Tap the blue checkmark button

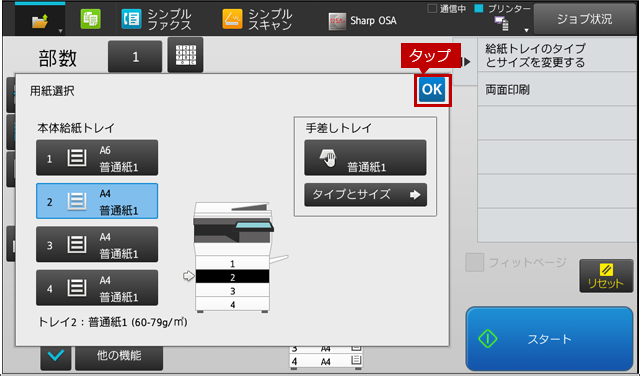click(x=56, y=356)
